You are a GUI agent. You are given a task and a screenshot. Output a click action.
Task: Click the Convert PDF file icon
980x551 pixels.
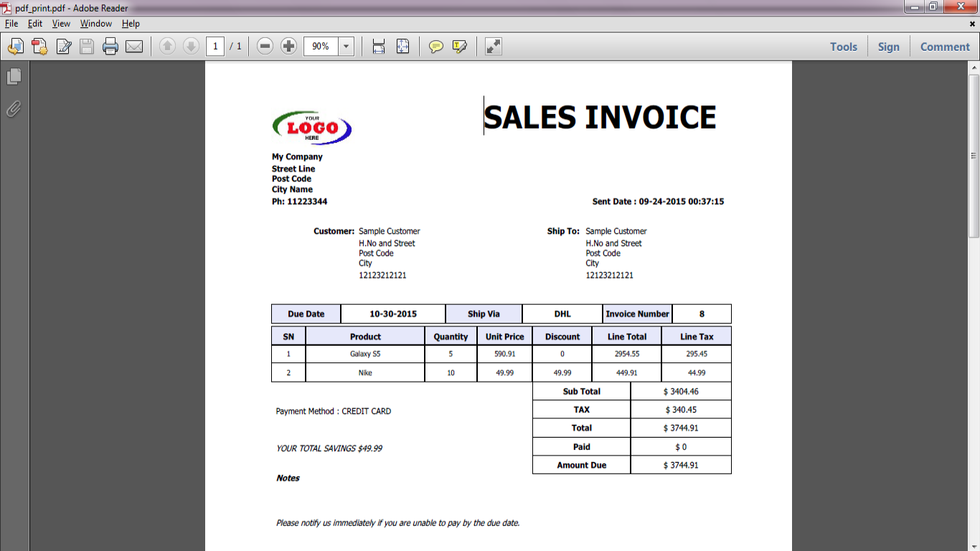click(x=39, y=47)
